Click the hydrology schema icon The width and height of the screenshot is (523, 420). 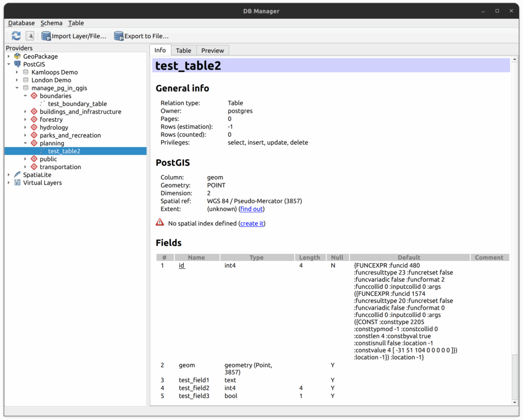[34, 127]
